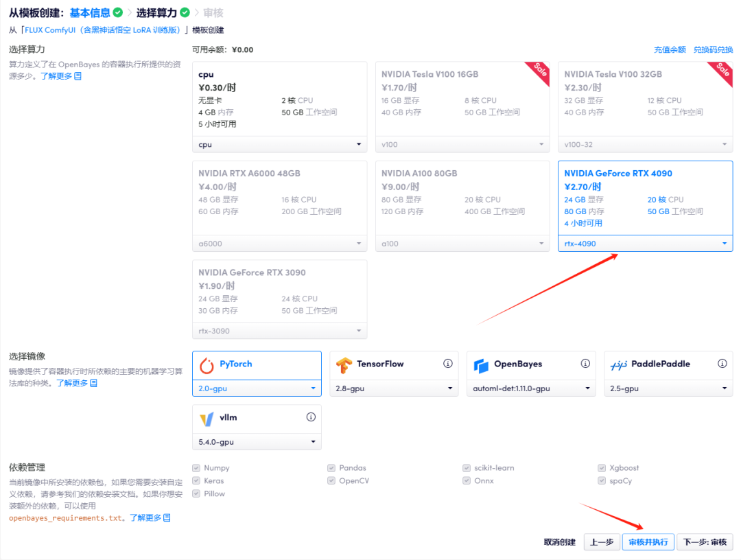Viewport: 741px width, 560px height.
Task: Toggle the scikit-learn dependency checkbox
Action: [x=467, y=468]
